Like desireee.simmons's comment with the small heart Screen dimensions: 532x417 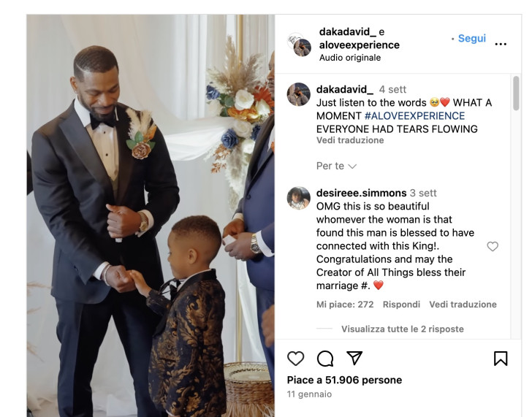493,246
